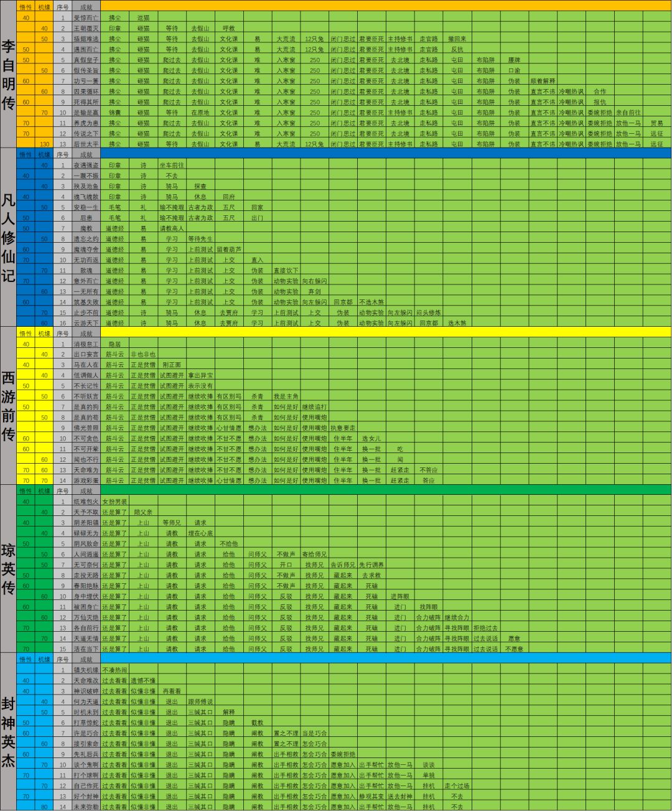This screenshot has width=672, height=811.
Task: Click the 探查 cell in 殃及池鱼 row
Action: [200, 187]
